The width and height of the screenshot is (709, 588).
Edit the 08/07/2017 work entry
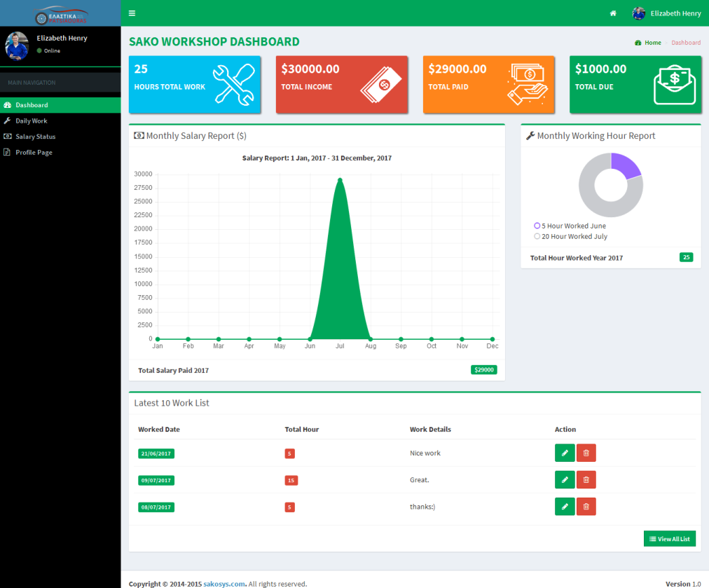565,506
